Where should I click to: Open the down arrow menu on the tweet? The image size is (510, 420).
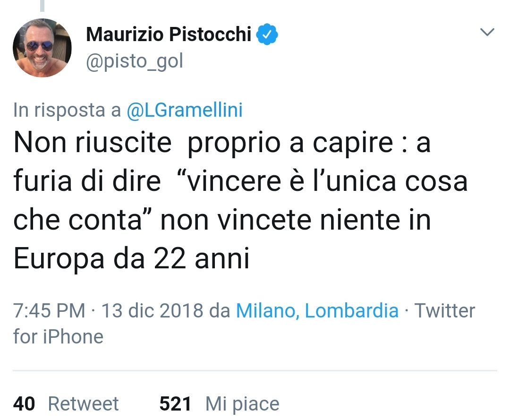[487, 32]
